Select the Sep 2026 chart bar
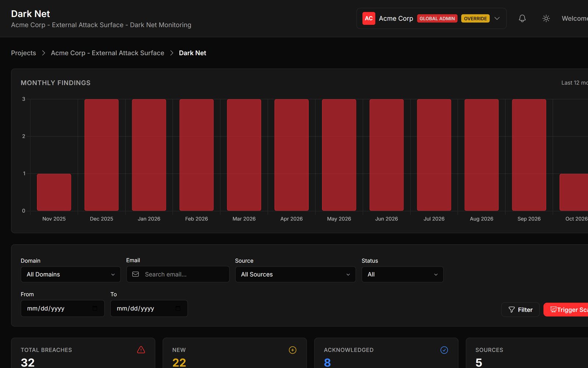The width and height of the screenshot is (588, 368). [529, 155]
